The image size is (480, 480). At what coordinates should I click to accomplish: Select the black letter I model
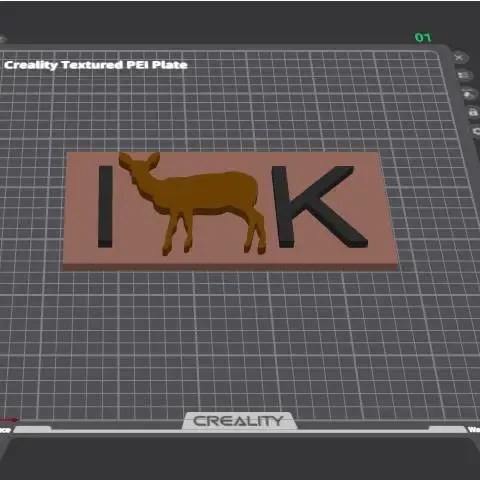point(105,207)
